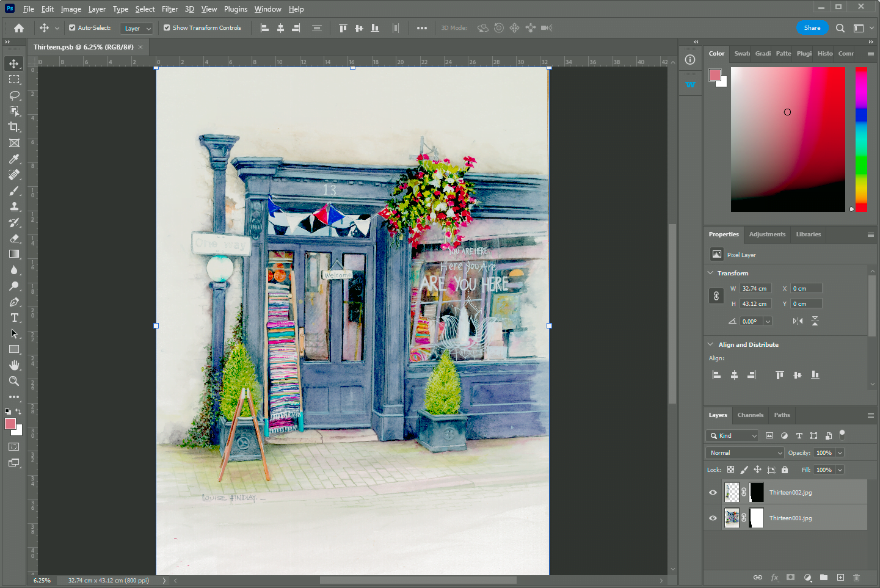
Task: Switch to the Channels tab
Action: coord(750,415)
